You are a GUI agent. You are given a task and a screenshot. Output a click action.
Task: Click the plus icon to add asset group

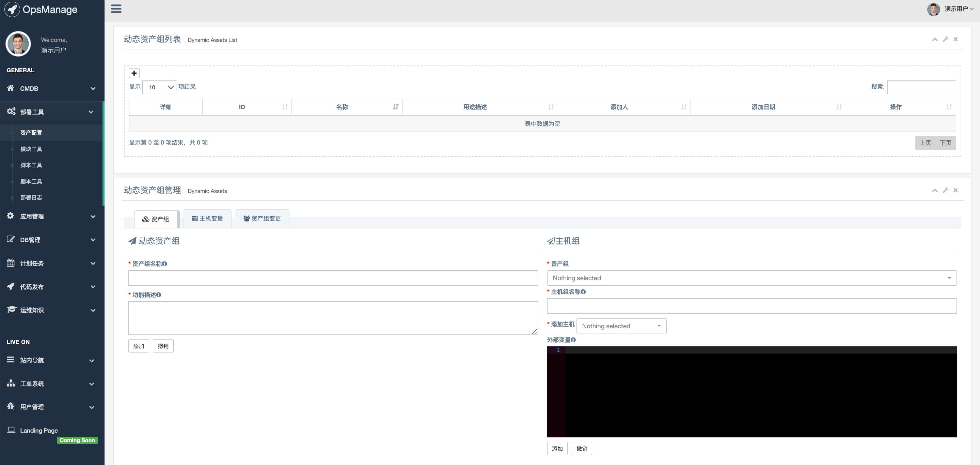tap(134, 73)
